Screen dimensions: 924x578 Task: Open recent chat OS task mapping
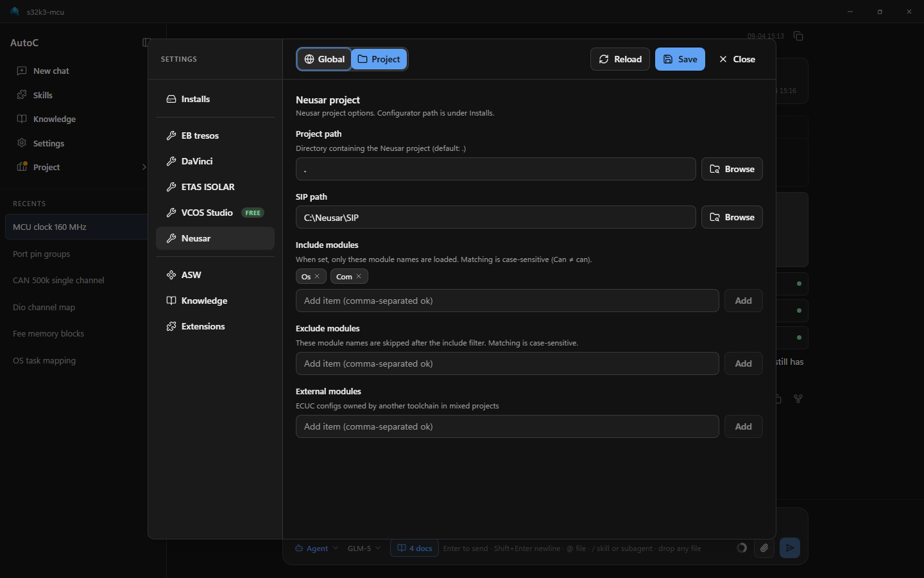pos(76,360)
